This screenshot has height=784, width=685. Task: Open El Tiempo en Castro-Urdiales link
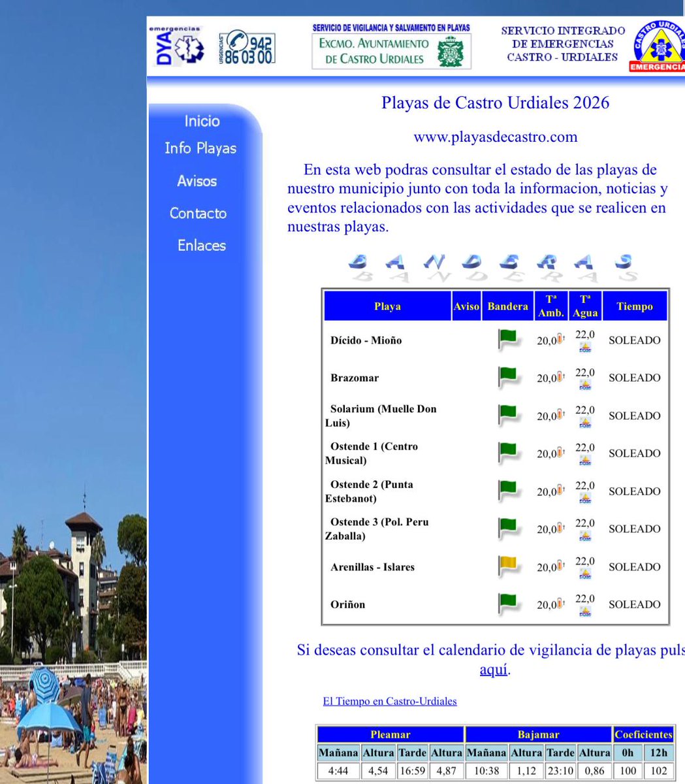390,701
